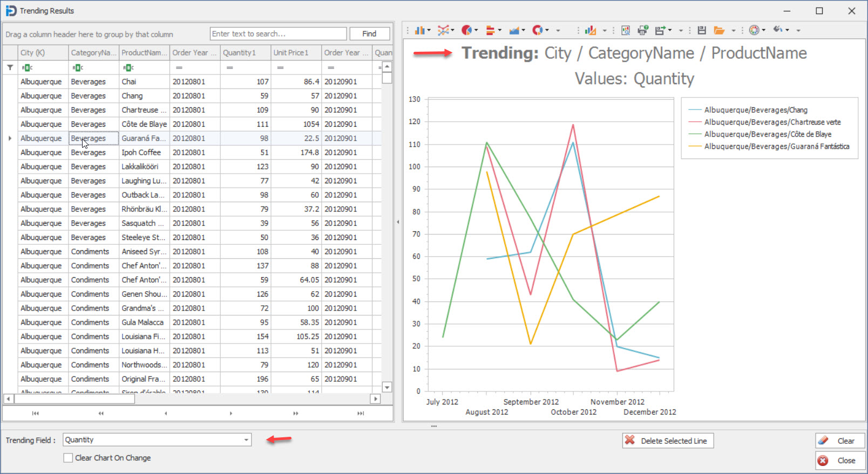Click the save chart floppy icon
The height and width of the screenshot is (474, 868).
(x=702, y=30)
